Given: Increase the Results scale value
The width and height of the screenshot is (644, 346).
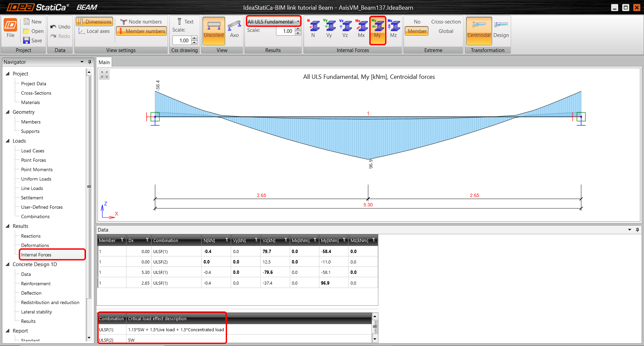Looking at the screenshot, I should click(298, 29).
